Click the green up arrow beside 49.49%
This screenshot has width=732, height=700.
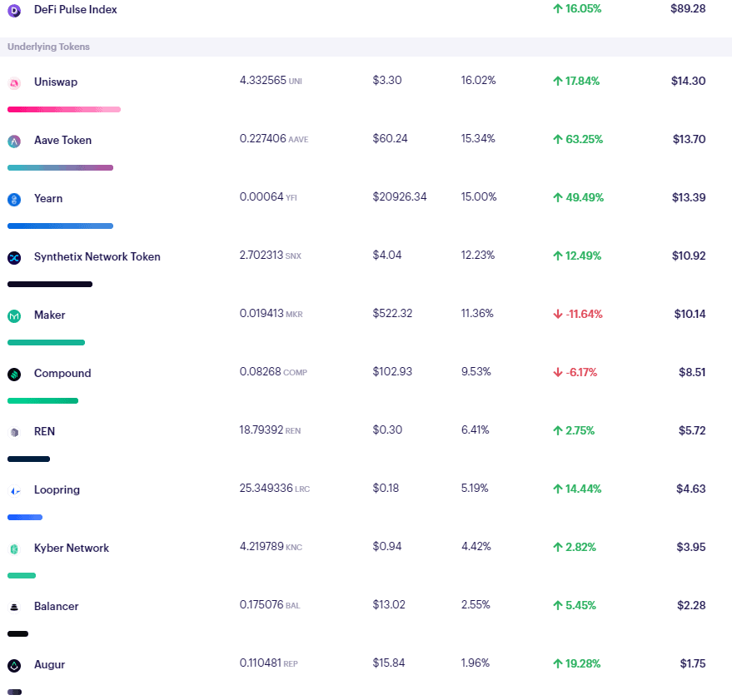[557, 197]
